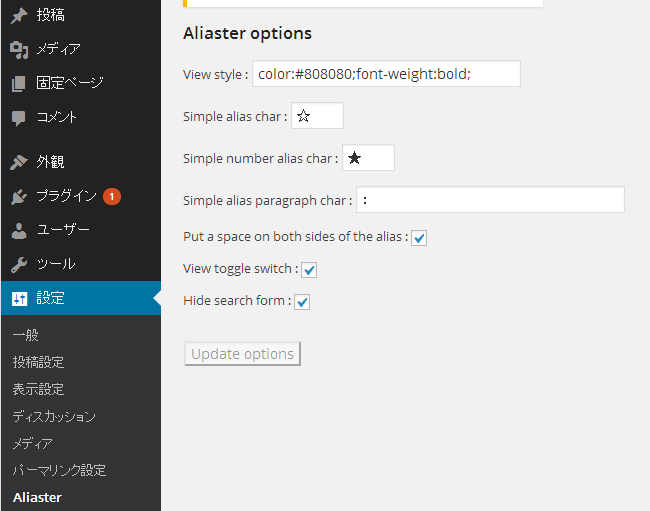
Task: Uncheck the Hide search form checkbox
Action: pyautogui.click(x=302, y=302)
